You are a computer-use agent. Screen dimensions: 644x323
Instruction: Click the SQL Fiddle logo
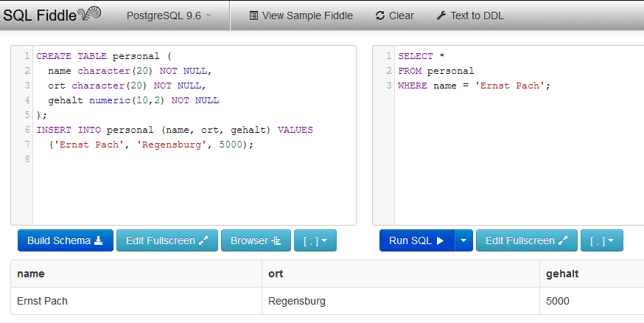click(52, 15)
